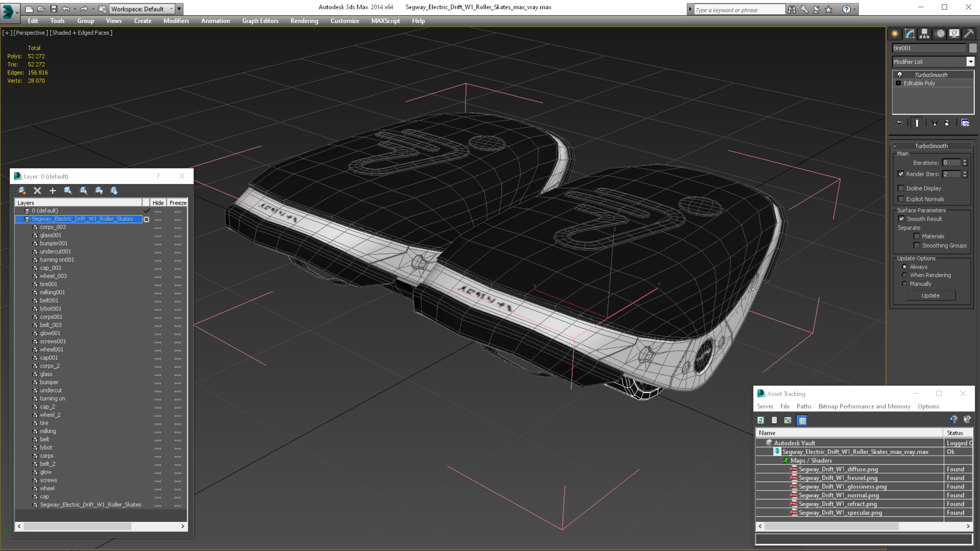Click the Undo arrow icon
980x551 pixels.
click(66, 9)
